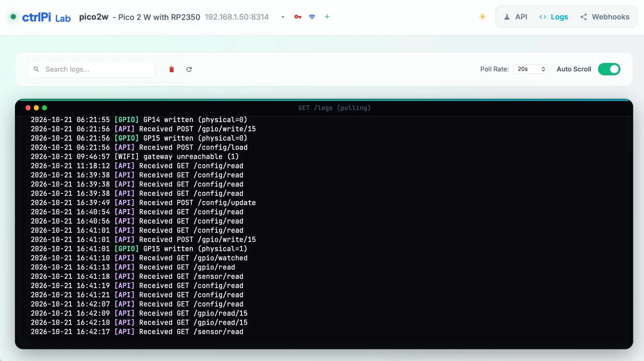Click the red key authentication icon
The image size is (644, 361).
298,17
